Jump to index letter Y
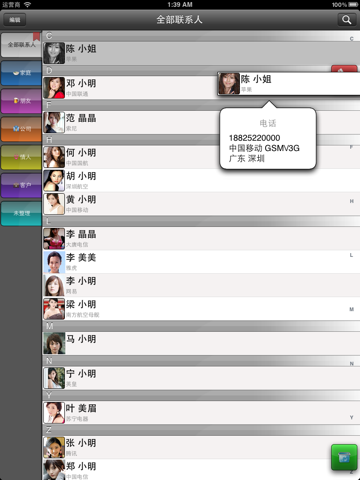 (x=351, y=417)
